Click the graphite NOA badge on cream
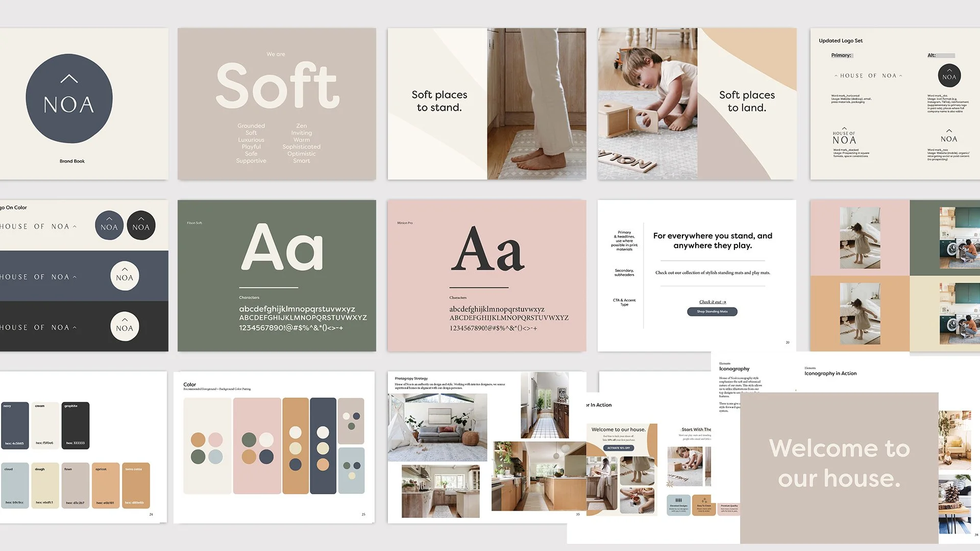 click(141, 226)
